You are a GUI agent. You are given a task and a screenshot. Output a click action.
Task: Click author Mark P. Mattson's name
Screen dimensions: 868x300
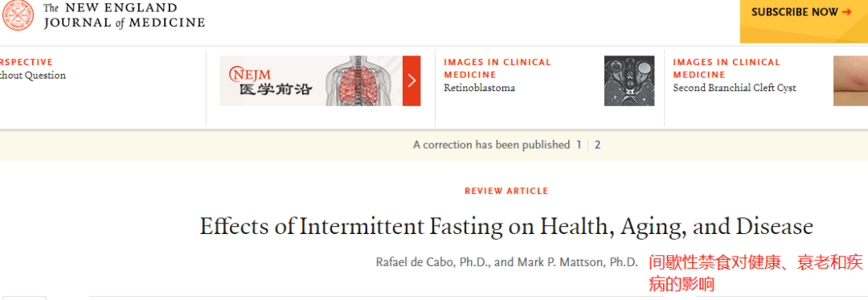[577, 262]
